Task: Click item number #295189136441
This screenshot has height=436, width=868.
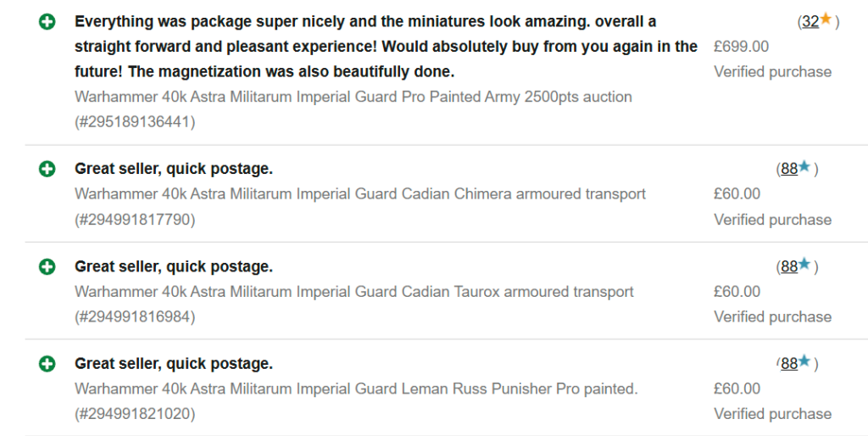Action: click(135, 122)
